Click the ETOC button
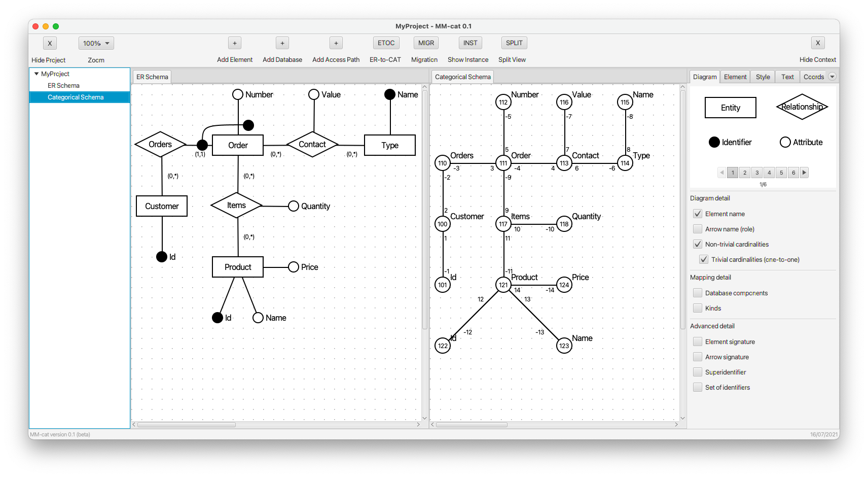Viewport: 868px width, 477px height. click(386, 43)
